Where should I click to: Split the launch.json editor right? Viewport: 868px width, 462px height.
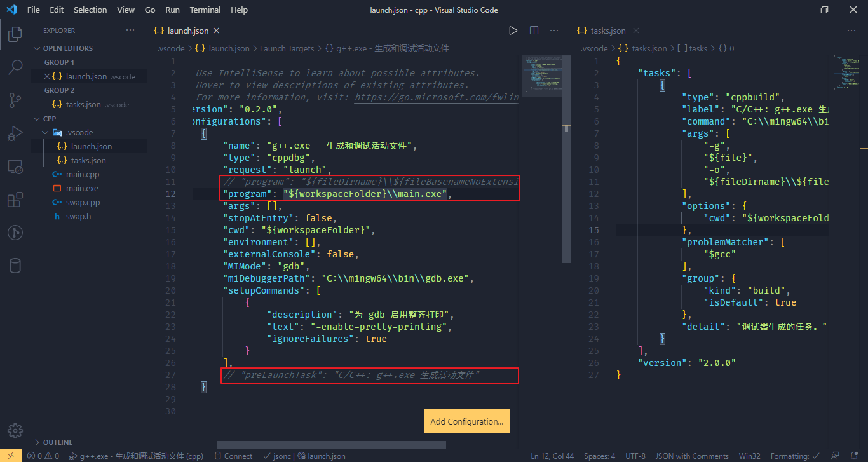point(534,31)
